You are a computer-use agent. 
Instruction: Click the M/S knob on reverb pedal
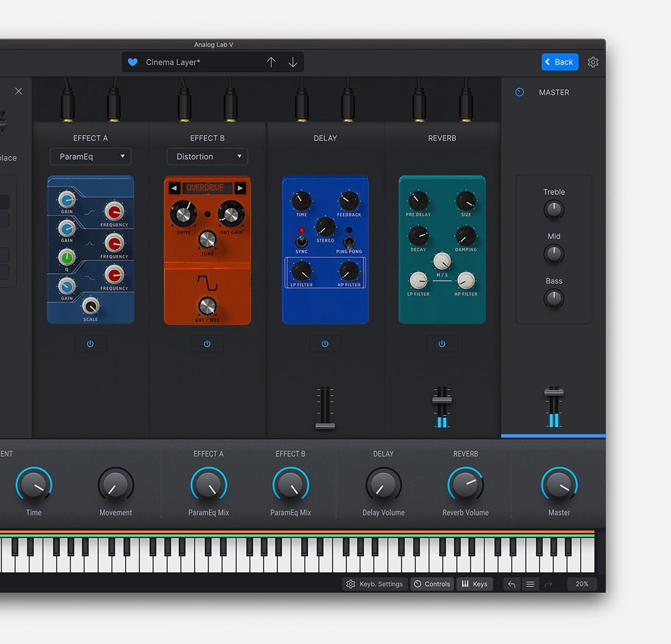click(442, 261)
